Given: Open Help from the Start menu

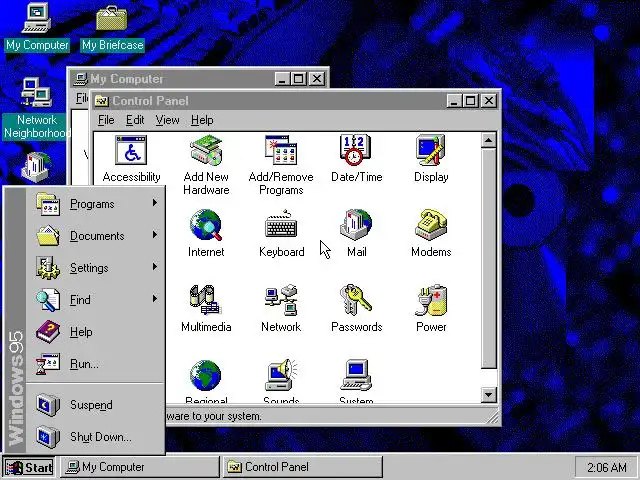Looking at the screenshot, I should tap(96, 331).
